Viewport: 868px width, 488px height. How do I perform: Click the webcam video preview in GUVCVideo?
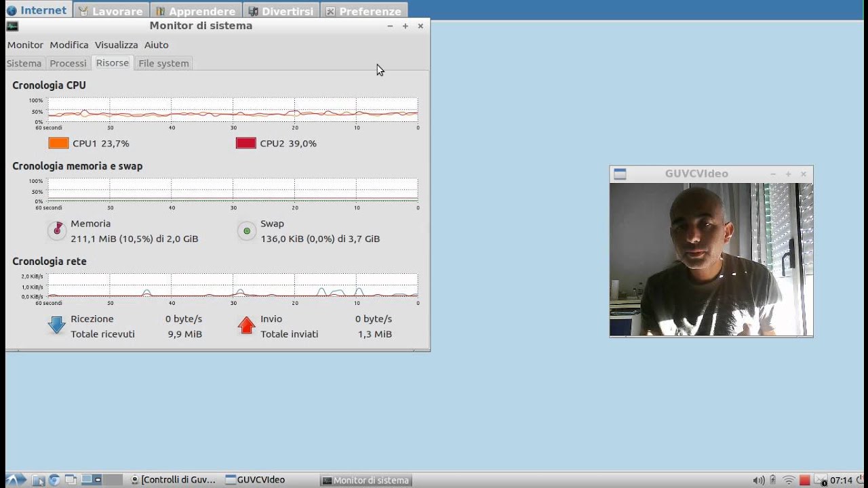click(711, 260)
